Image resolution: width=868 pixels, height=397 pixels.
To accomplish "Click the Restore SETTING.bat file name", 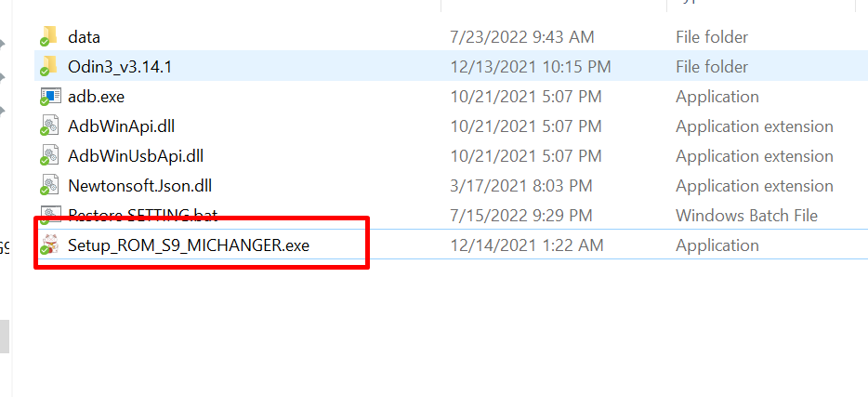I will tap(142, 216).
